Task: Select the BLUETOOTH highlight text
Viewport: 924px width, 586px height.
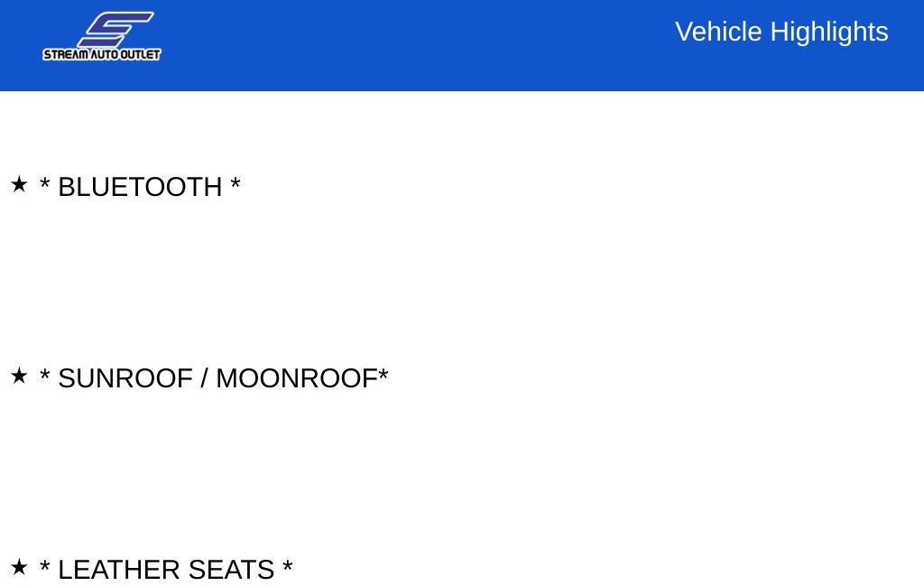Action: click(x=140, y=188)
